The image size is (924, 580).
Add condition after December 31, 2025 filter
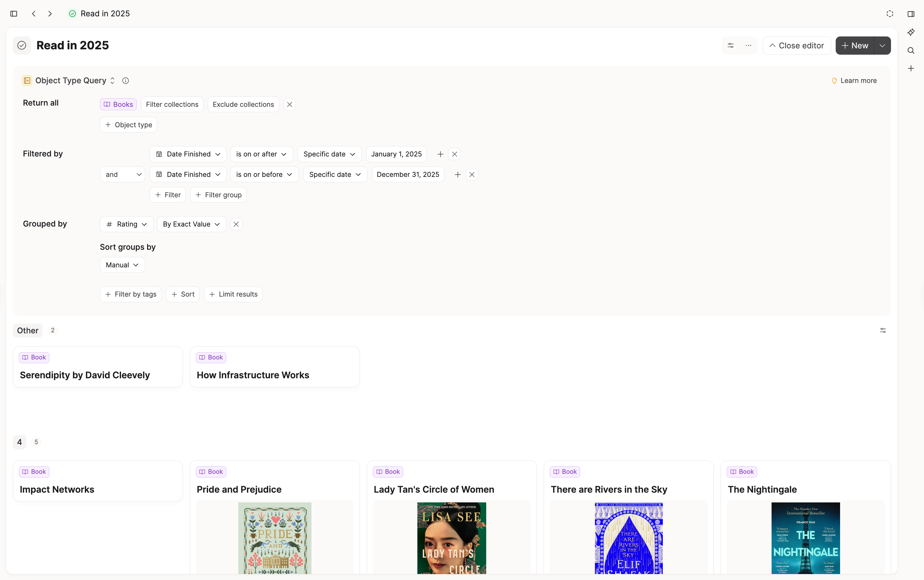point(457,175)
